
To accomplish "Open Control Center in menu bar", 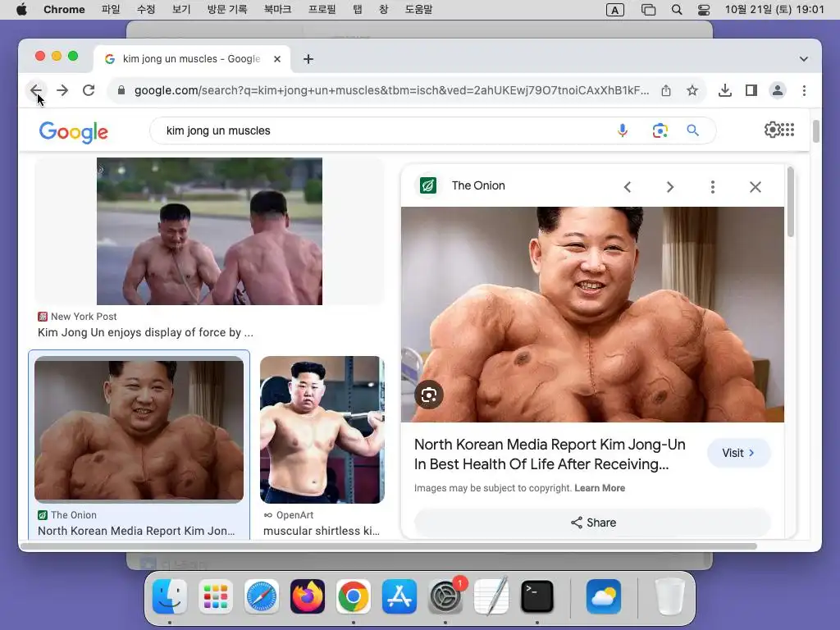I will [x=703, y=10].
